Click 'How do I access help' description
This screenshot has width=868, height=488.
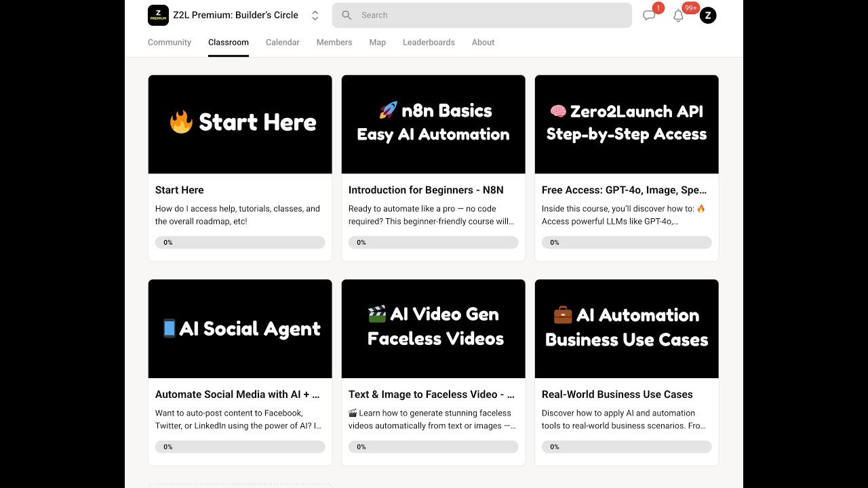coord(237,215)
